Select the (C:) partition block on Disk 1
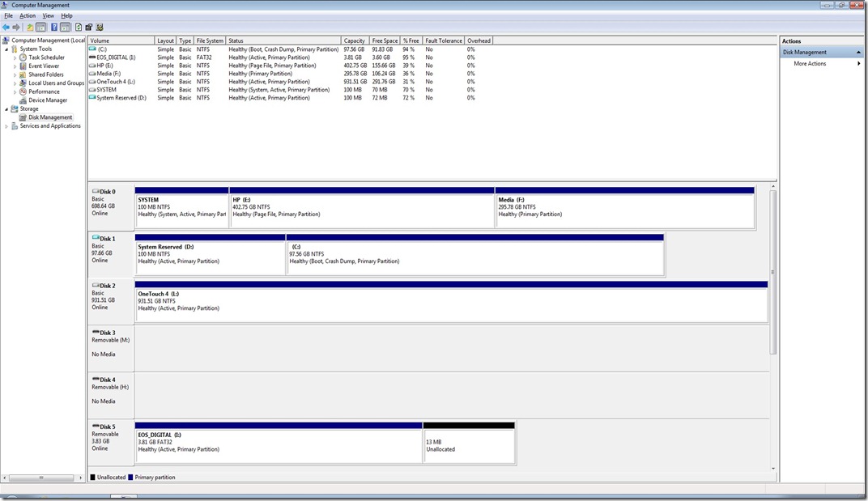 (x=475, y=255)
